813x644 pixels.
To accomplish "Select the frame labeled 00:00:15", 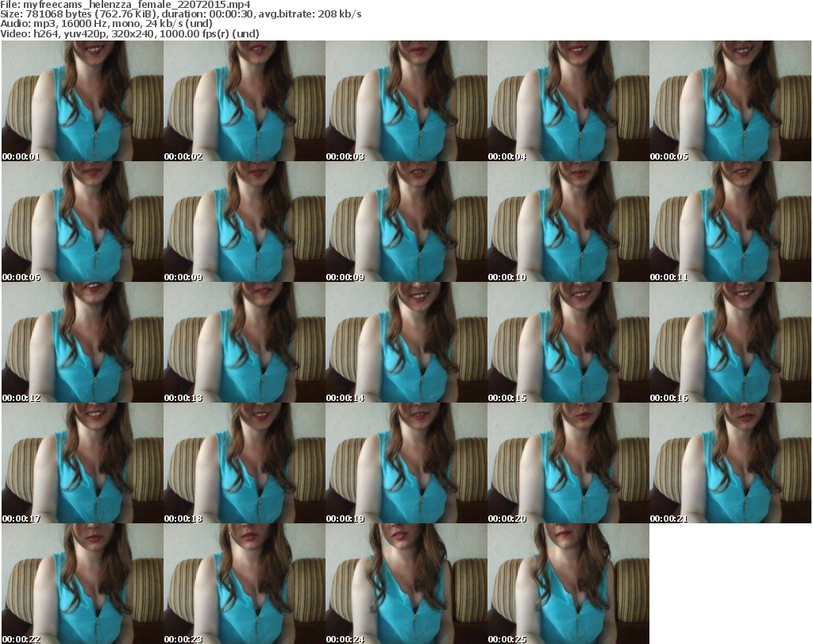I will [x=568, y=342].
